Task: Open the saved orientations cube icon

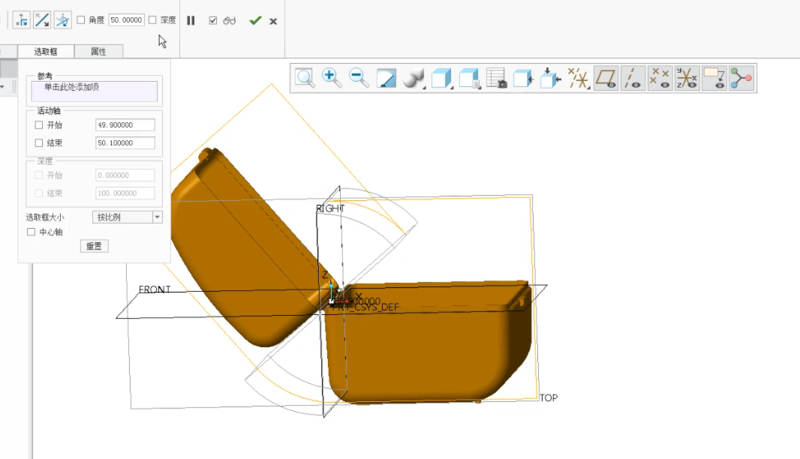Action: 441,78
